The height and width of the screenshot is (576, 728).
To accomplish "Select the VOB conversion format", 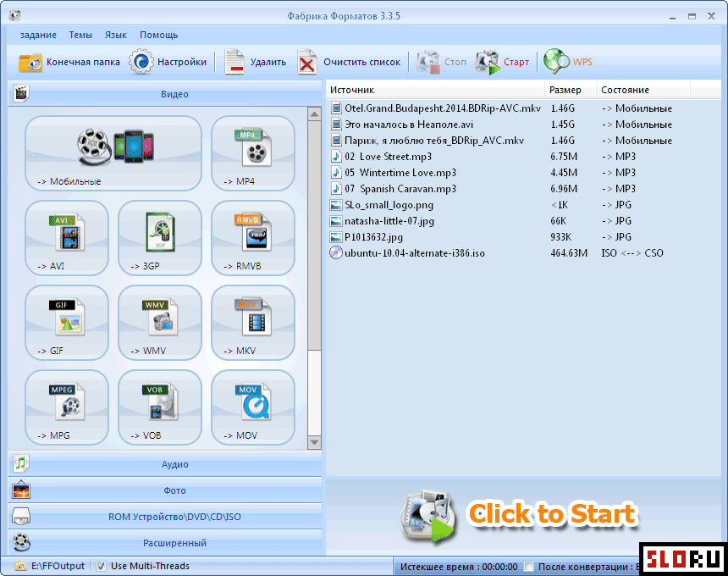I will point(160,407).
